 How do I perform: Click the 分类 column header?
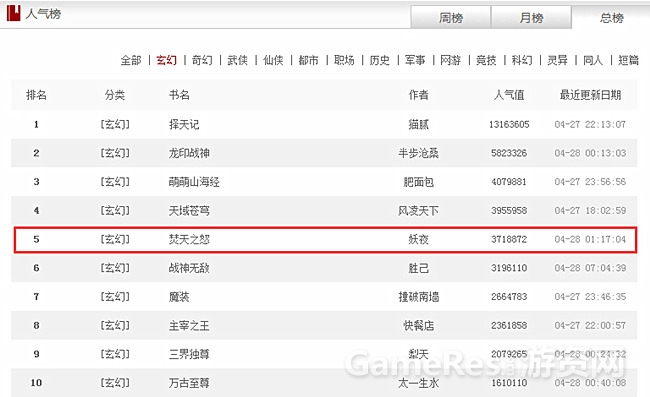(115, 95)
